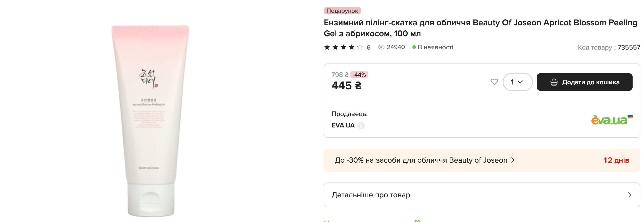Click the product code 735557

628,48
